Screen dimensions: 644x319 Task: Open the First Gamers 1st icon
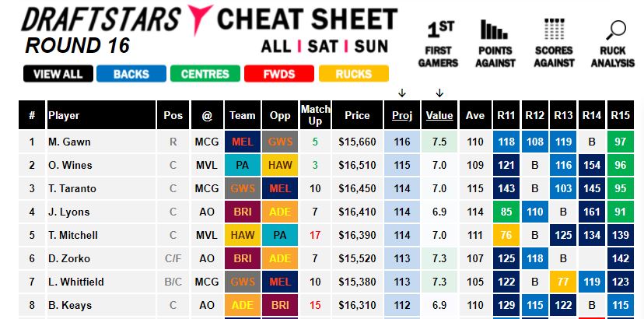pos(440,30)
